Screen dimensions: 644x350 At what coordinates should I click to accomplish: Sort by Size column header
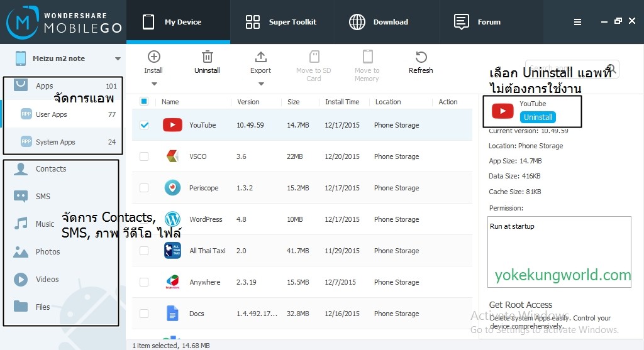coord(293,102)
